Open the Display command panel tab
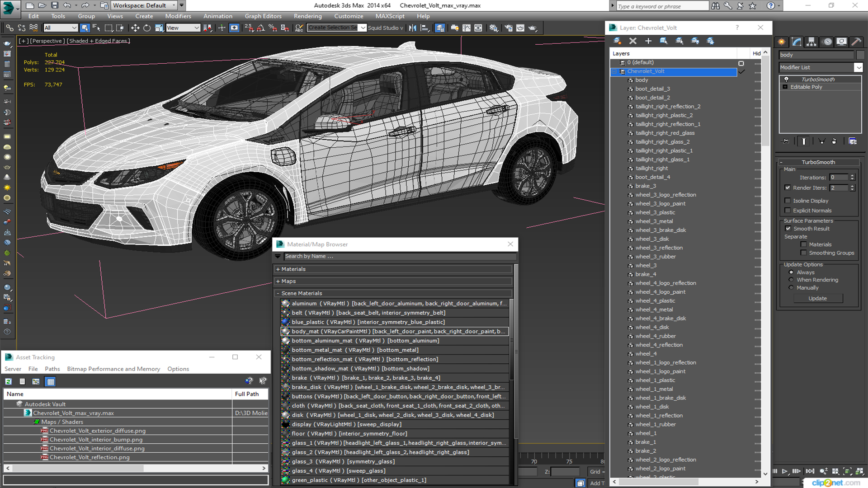 click(x=841, y=42)
